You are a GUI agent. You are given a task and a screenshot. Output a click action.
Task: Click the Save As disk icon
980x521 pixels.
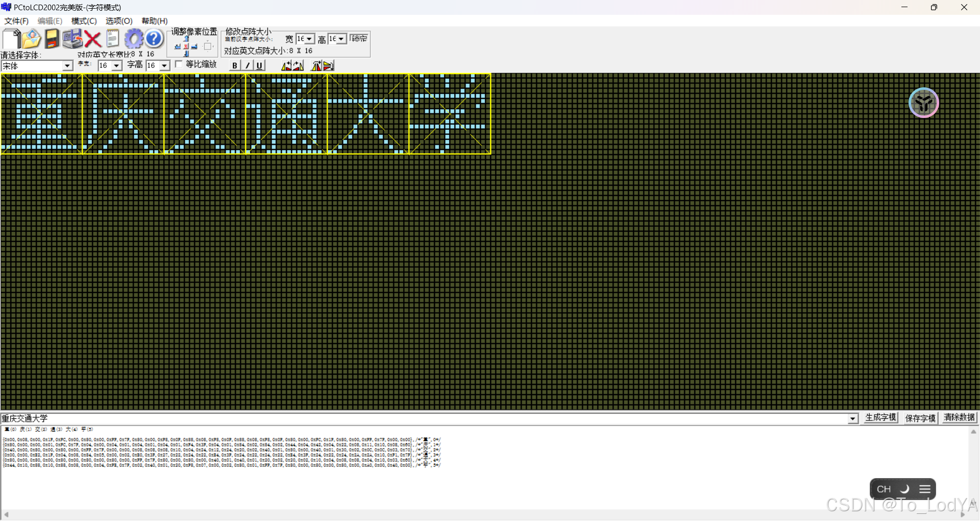point(72,39)
